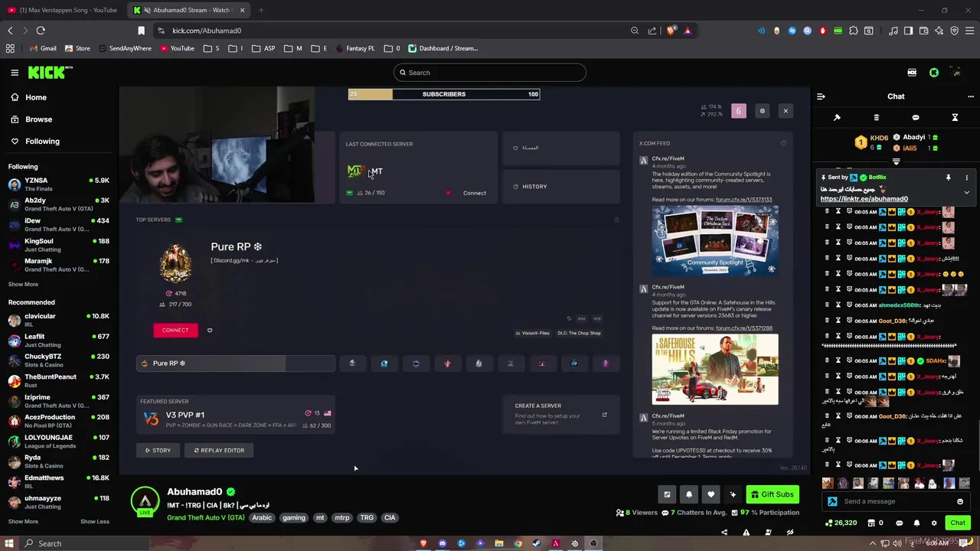Viewport: 980px width, 551px height.
Task: Open the Gmail bookmark
Action: click(x=43, y=48)
